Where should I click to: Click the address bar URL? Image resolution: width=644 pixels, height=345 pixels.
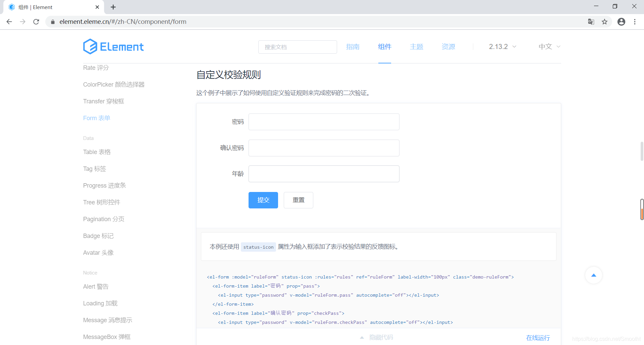[123, 22]
